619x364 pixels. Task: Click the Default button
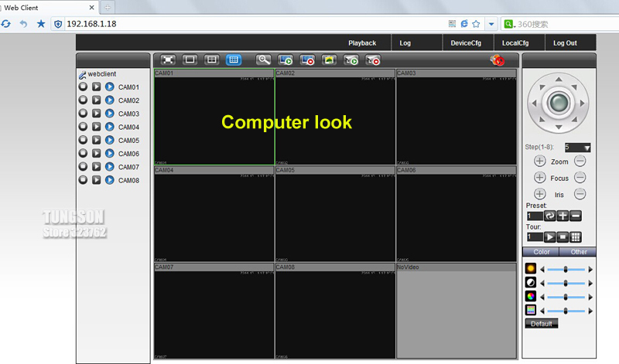[541, 324]
